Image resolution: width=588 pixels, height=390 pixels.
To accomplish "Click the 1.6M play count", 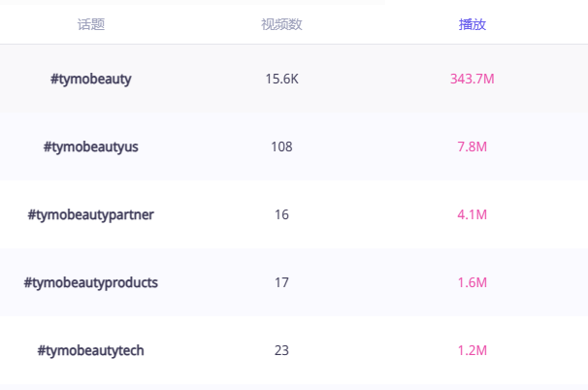I will [472, 282].
